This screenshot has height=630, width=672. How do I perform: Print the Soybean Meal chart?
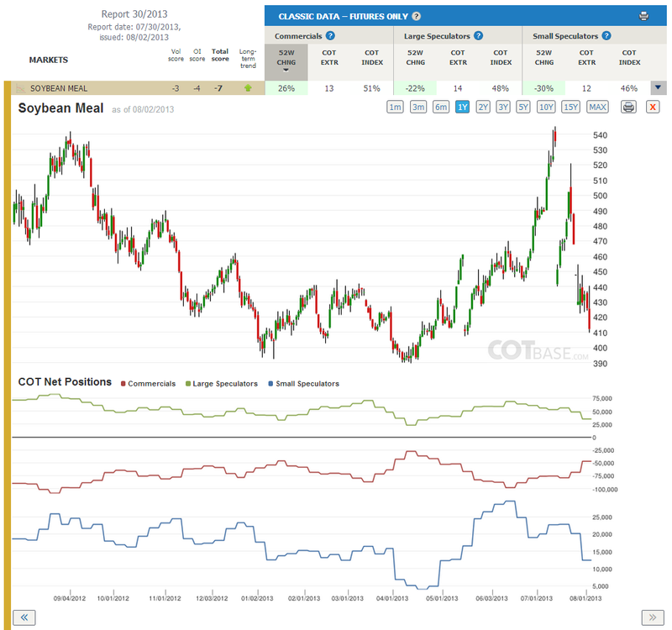pos(628,107)
